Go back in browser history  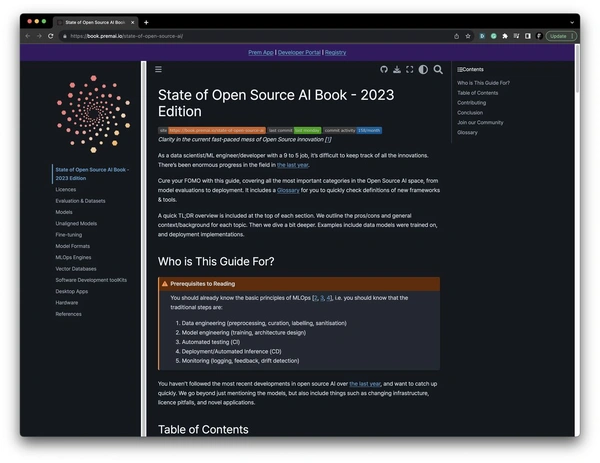[28, 36]
